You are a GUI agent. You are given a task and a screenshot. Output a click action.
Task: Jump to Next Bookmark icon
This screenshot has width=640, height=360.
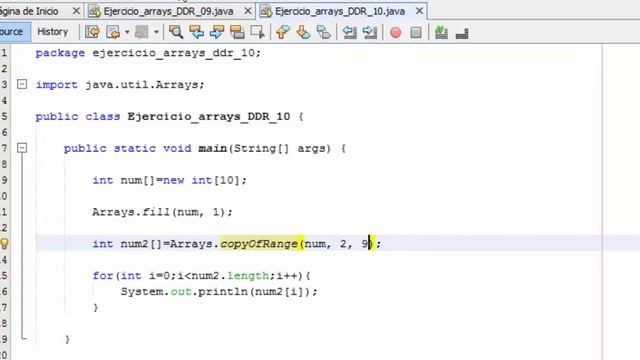click(x=303, y=32)
